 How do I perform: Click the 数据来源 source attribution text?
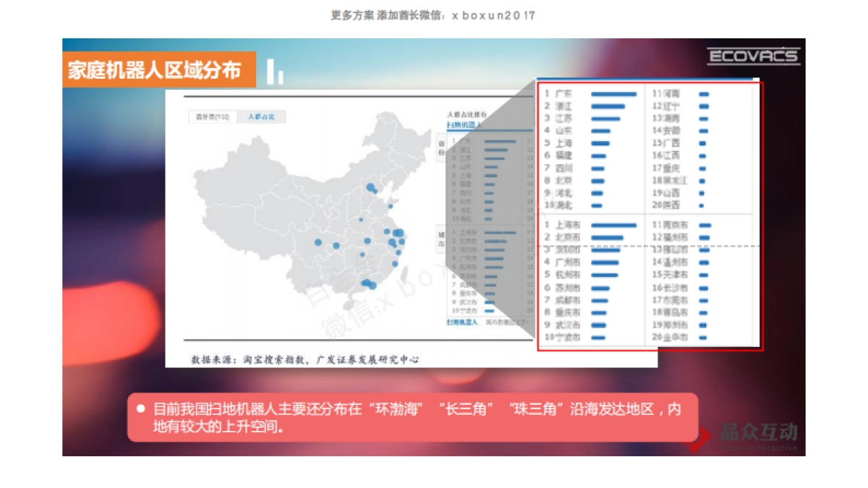click(x=304, y=356)
